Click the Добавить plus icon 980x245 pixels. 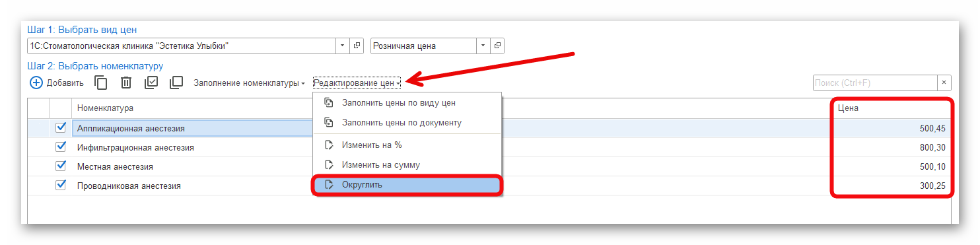coord(36,83)
